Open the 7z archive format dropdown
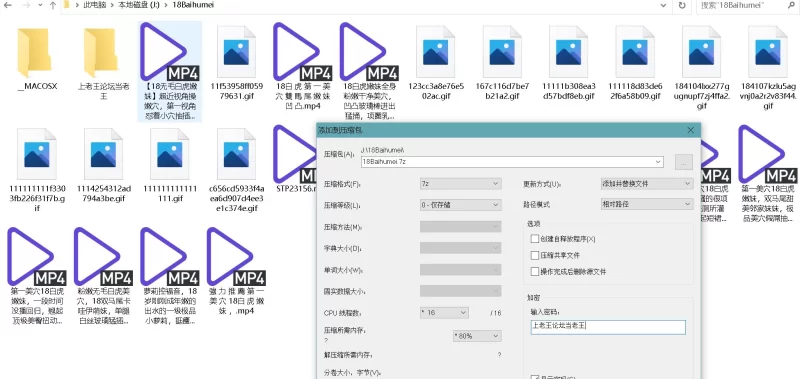Viewport: 800px width, 379px height. pyautogui.click(x=460, y=184)
